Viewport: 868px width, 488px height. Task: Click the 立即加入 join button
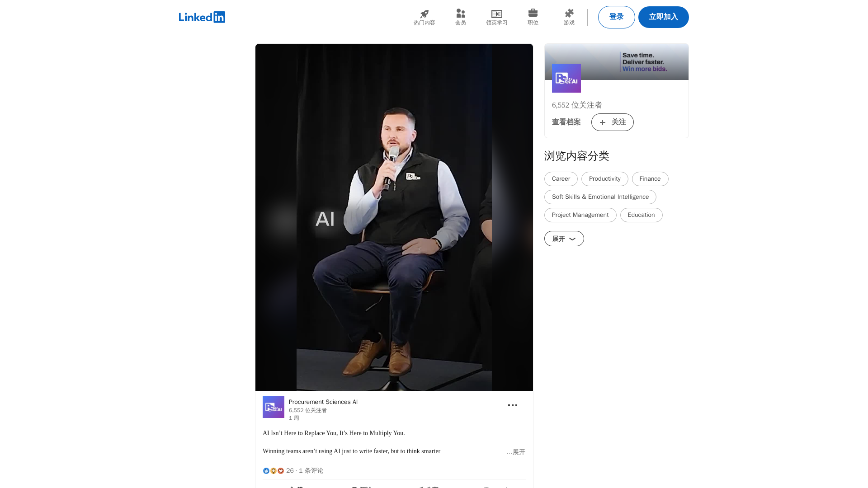coord(663,17)
